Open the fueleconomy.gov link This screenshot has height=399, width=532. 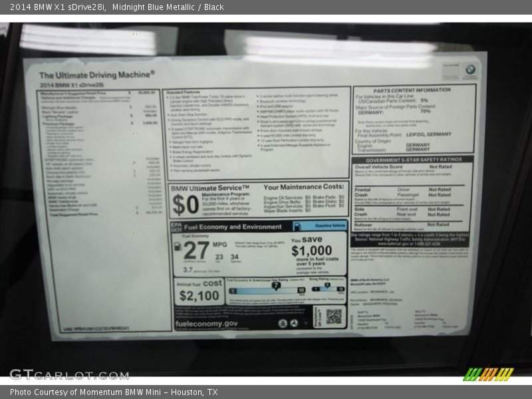[206, 323]
